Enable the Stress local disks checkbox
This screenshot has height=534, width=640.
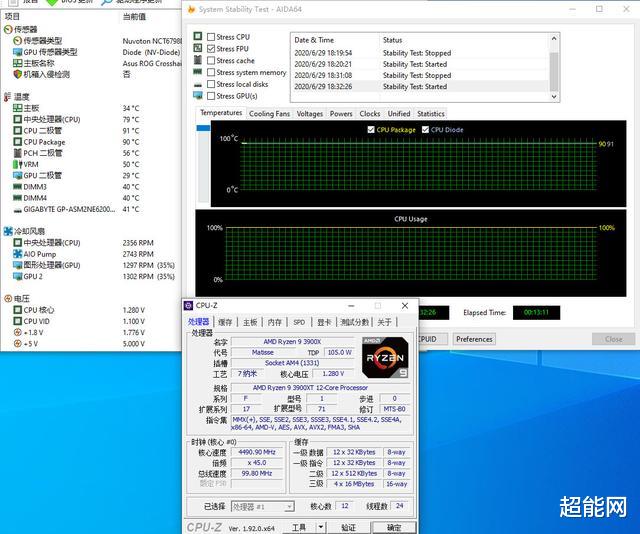[x=211, y=84]
